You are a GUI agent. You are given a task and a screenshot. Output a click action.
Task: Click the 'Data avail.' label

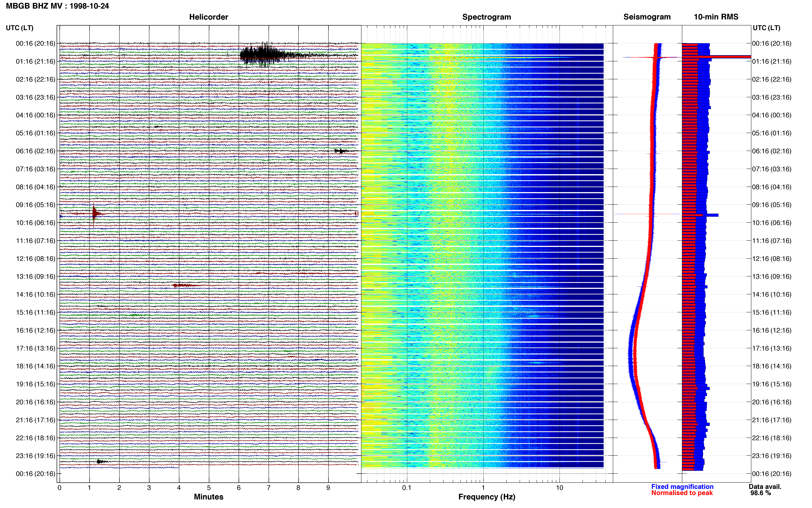[765, 487]
